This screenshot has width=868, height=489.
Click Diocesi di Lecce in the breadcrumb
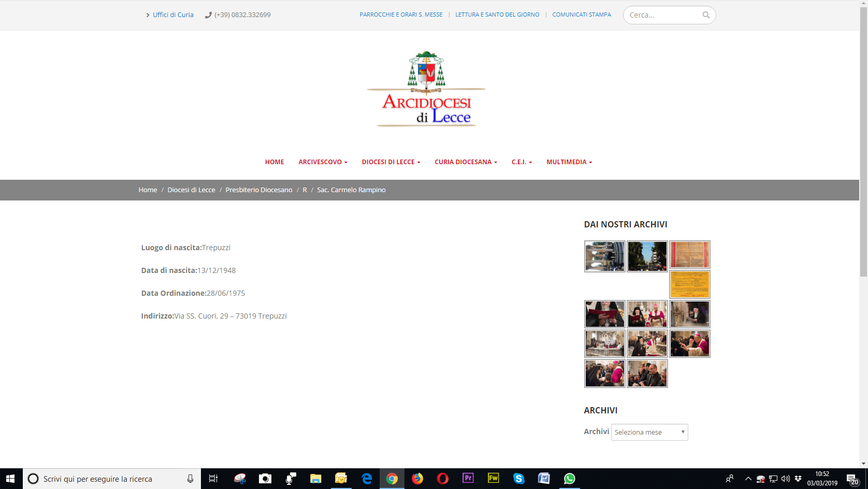[x=191, y=190]
